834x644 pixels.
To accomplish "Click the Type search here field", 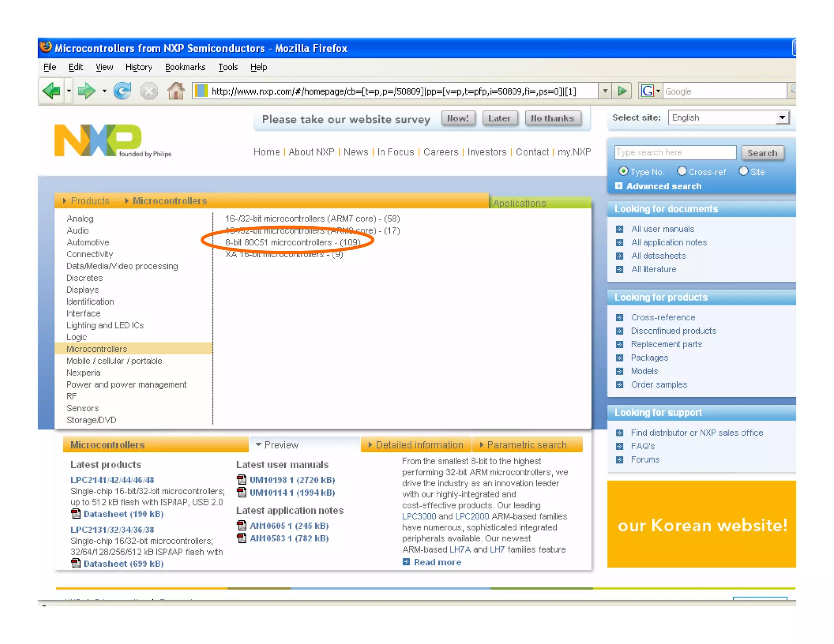I will pyautogui.click(x=675, y=153).
